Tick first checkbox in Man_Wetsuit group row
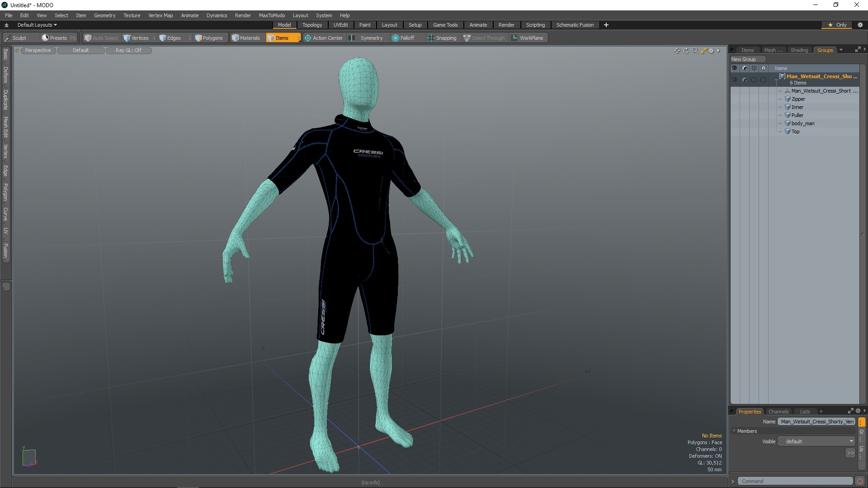Image resolution: width=868 pixels, height=488 pixels. point(754,80)
